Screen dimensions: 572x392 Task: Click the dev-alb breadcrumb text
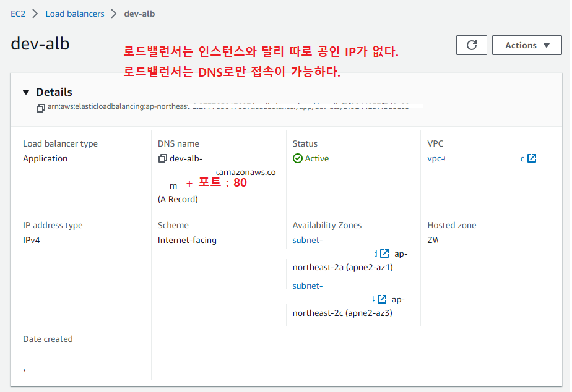[139, 14]
